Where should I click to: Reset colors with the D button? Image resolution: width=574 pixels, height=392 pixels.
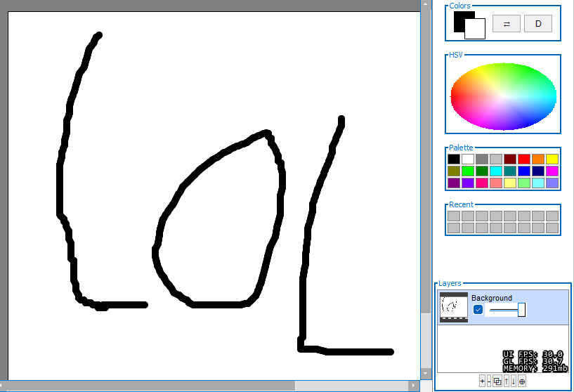click(538, 24)
